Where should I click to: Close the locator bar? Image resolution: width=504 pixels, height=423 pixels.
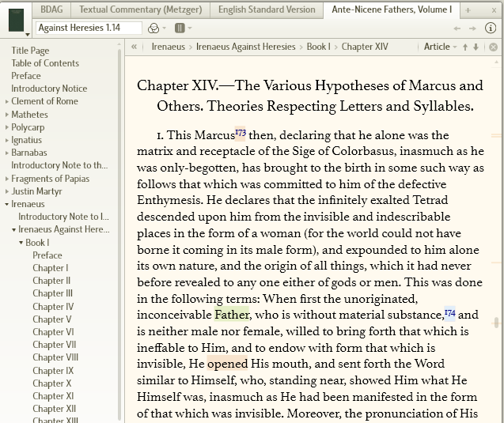pyautogui.click(x=493, y=47)
